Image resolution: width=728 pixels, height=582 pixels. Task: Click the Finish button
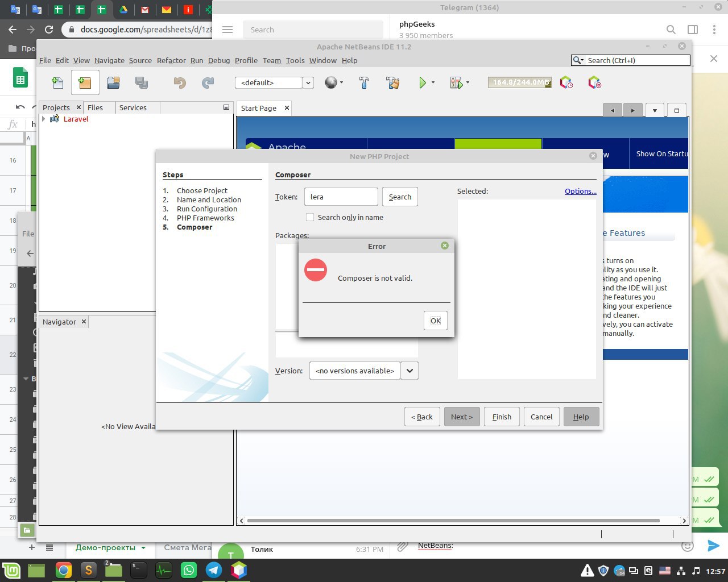[x=502, y=417]
